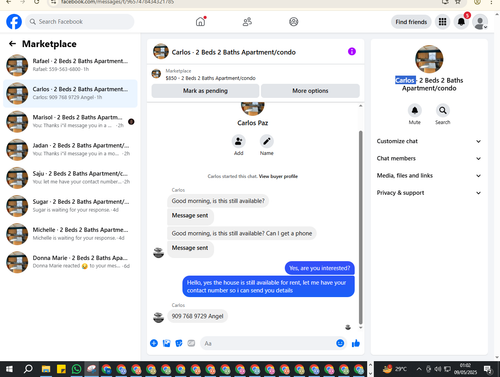Open Donna Marie apartment conversation

pyautogui.click(x=70, y=262)
